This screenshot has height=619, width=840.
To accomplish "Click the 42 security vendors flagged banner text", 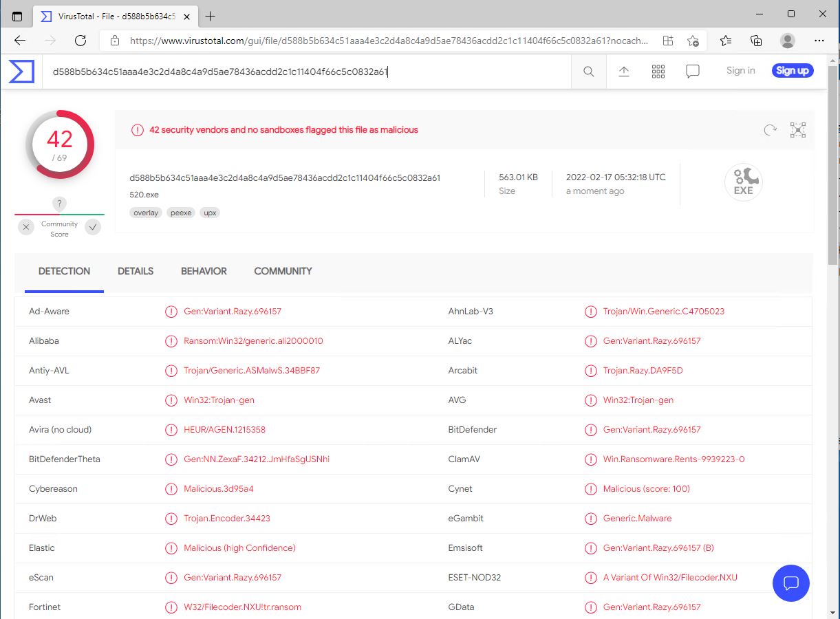I will coord(283,130).
